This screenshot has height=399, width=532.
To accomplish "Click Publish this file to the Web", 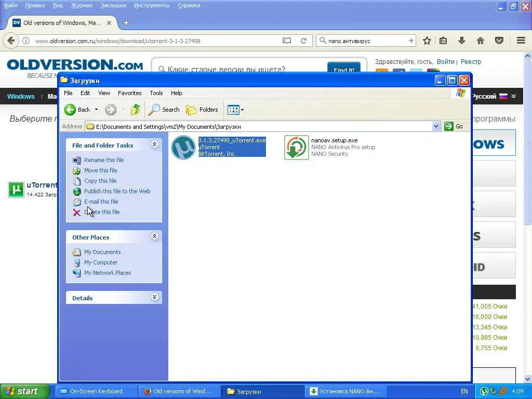I will click(x=117, y=191).
